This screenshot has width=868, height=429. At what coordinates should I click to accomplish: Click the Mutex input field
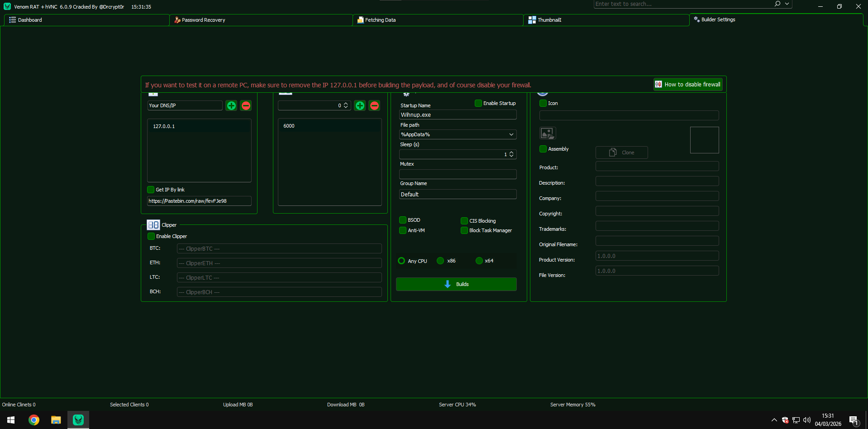pyautogui.click(x=458, y=174)
